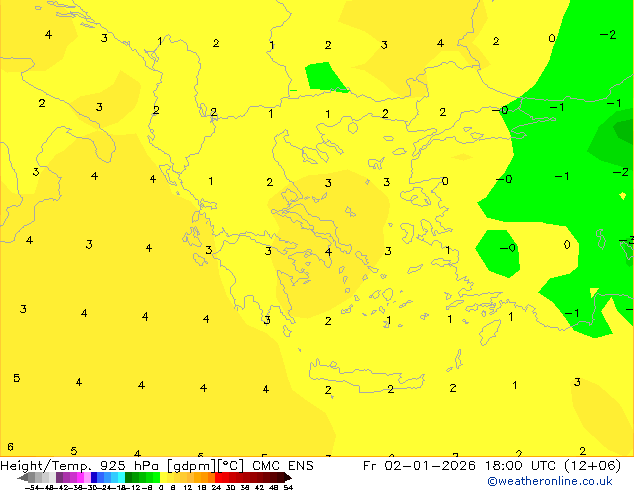Image resolution: width=634 pixels, height=490 pixels.
Task: Pick the dark purple legend swatch
Action: (59, 477)
